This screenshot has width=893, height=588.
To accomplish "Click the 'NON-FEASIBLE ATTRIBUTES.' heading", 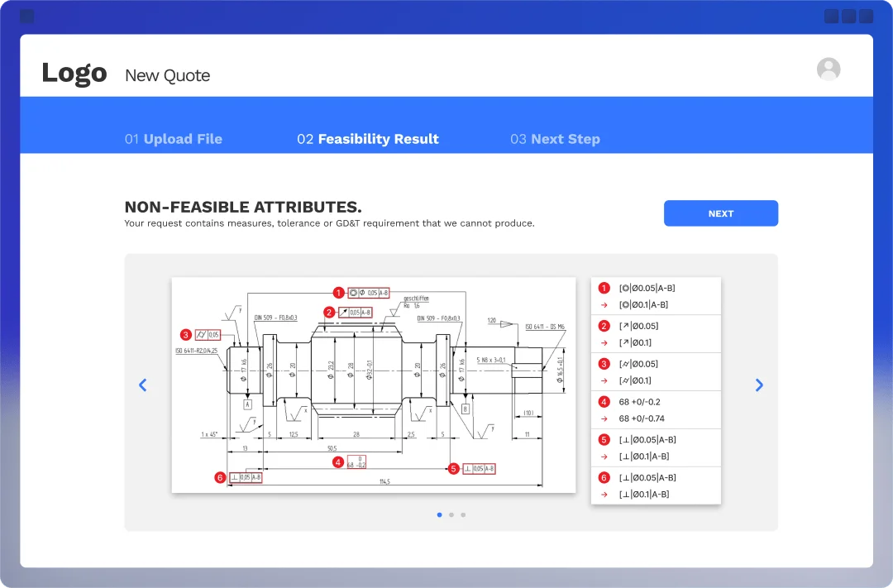I will [x=243, y=207].
